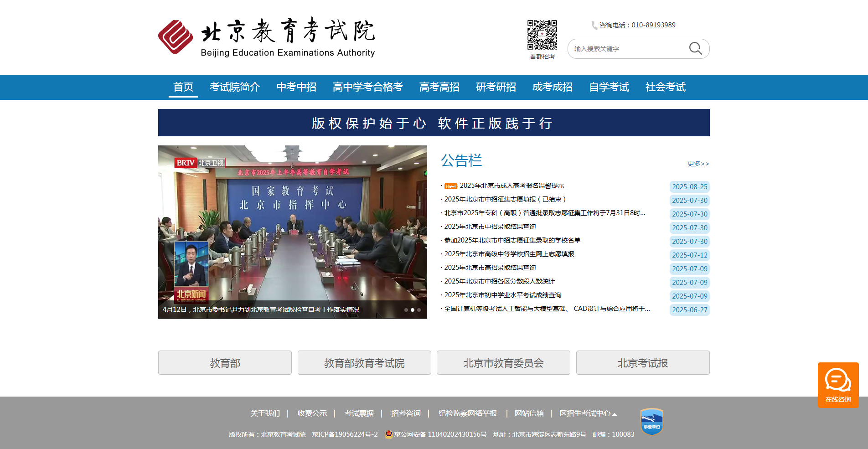Click the 首都招考 QR code

[x=542, y=34]
